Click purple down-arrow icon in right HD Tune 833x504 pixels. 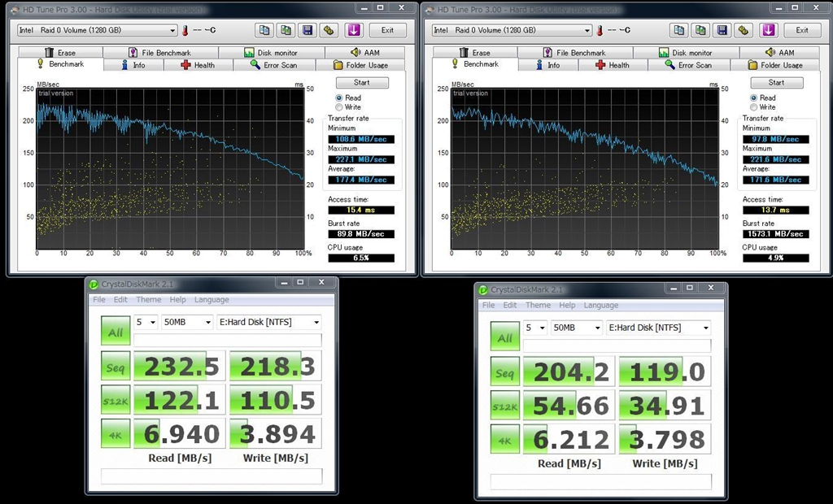pos(769,30)
